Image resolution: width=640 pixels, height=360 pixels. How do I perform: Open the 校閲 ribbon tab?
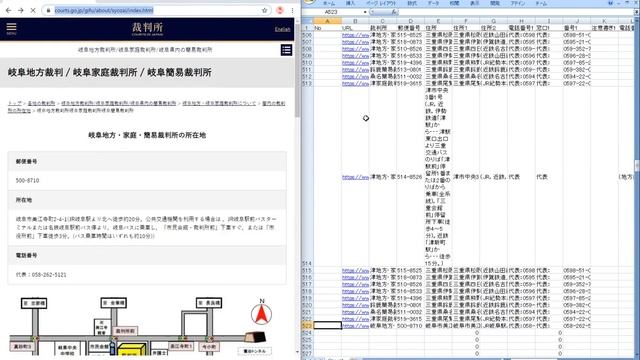click(454, 3)
